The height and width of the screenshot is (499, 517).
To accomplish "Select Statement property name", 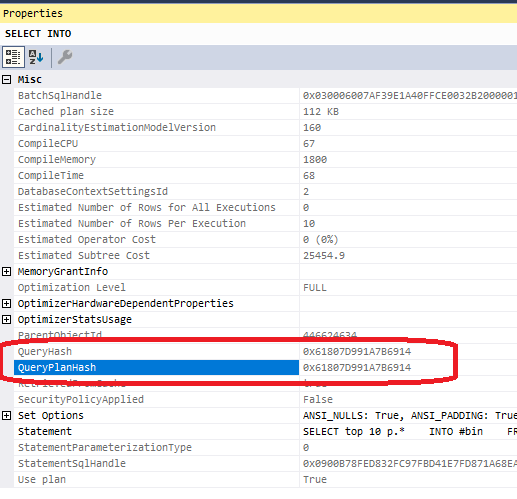I will tap(45, 432).
